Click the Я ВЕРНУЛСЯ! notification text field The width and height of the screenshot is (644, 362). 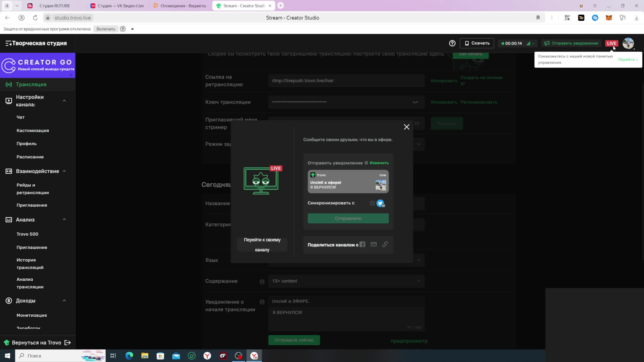347,319
